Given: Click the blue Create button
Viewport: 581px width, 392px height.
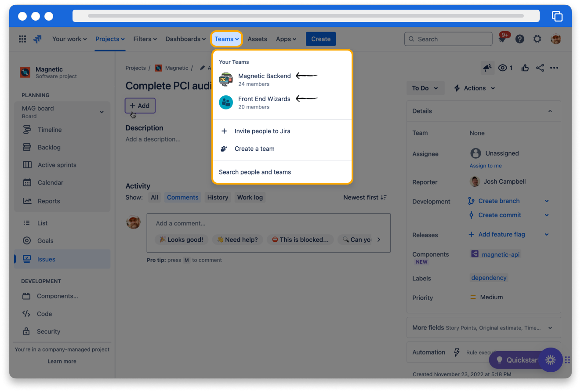Looking at the screenshot, I should point(321,39).
